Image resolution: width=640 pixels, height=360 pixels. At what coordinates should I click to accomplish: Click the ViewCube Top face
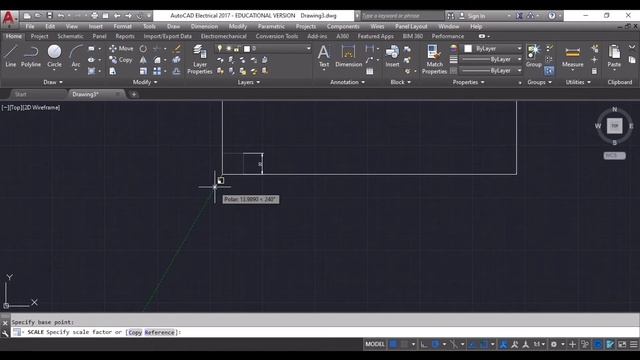pos(615,126)
